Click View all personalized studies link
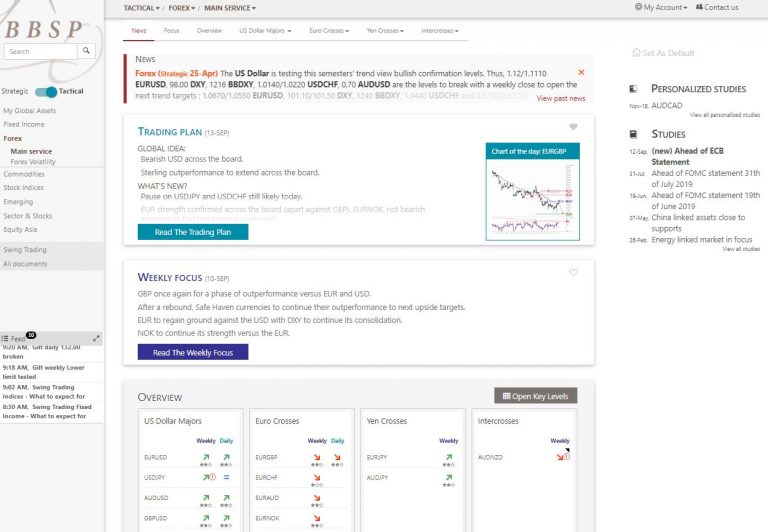Screen dimensions: 768x532 tap(725, 115)
